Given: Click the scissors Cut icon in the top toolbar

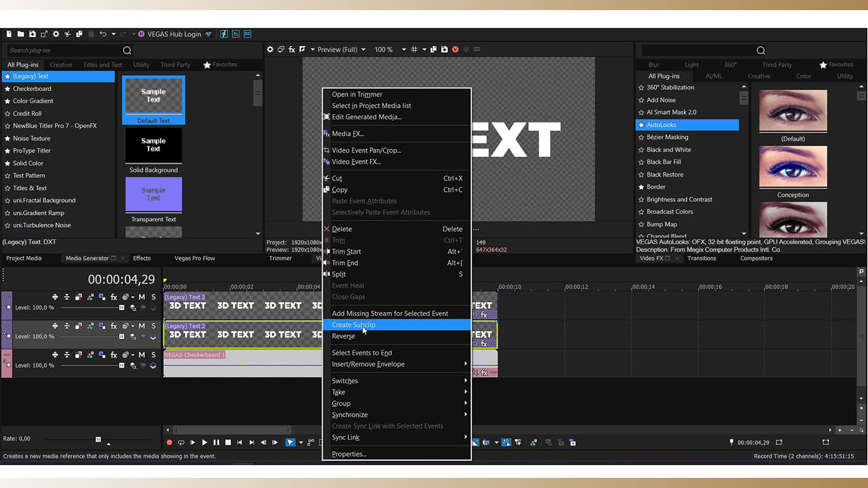Looking at the screenshot, I should (68, 34).
